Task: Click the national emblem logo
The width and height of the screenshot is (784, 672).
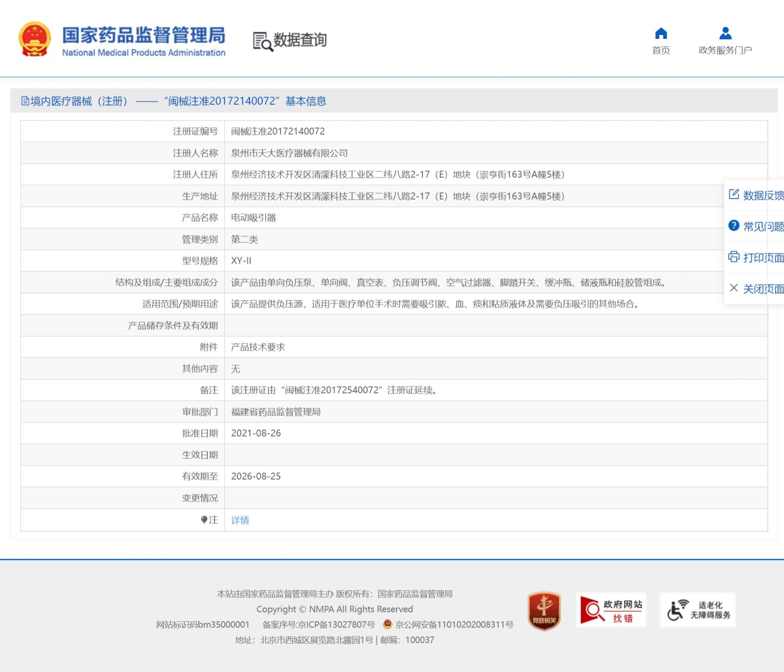Action: (x=35, y=39)
